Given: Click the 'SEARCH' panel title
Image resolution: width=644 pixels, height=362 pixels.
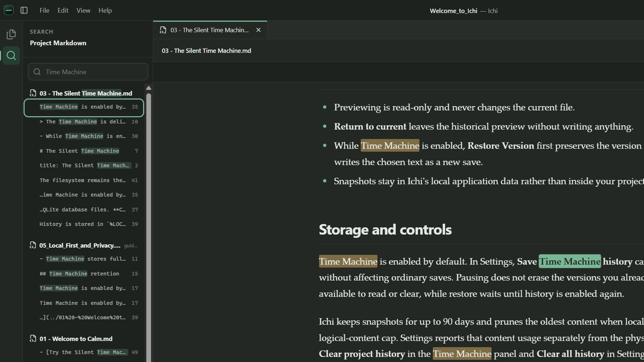Looking at the screenshot, I should click(x=41, y=32).
